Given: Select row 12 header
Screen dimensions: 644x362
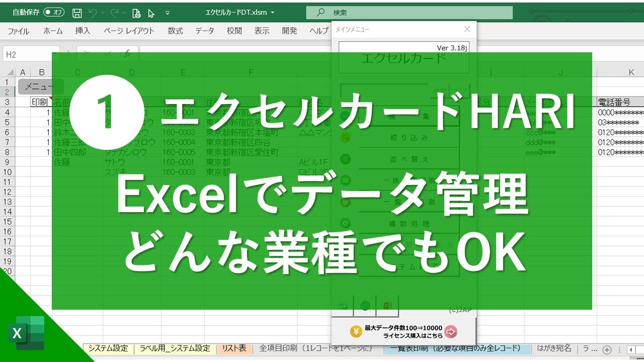Looking at the screenshot, I should coord(8,192).
